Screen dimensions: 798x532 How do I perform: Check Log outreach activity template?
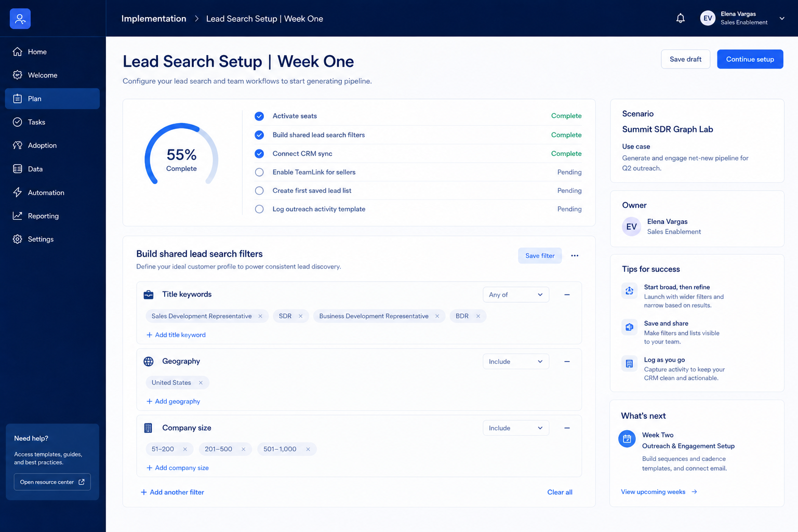tap(259, 209)
